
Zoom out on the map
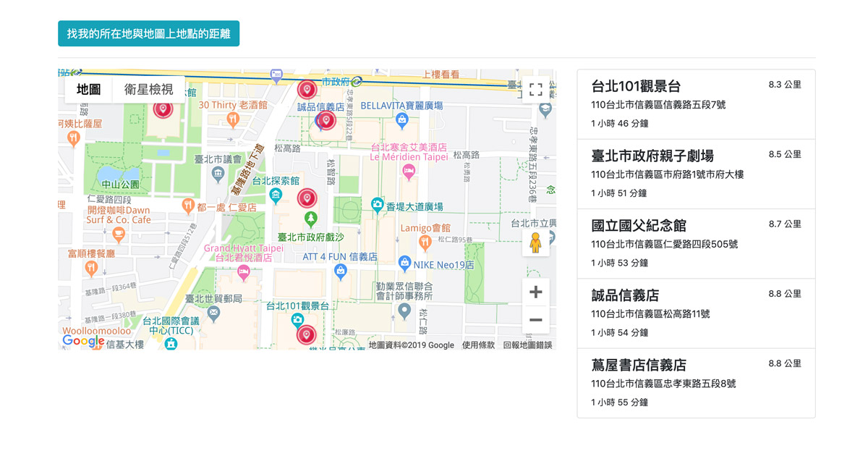click(535, 319)
